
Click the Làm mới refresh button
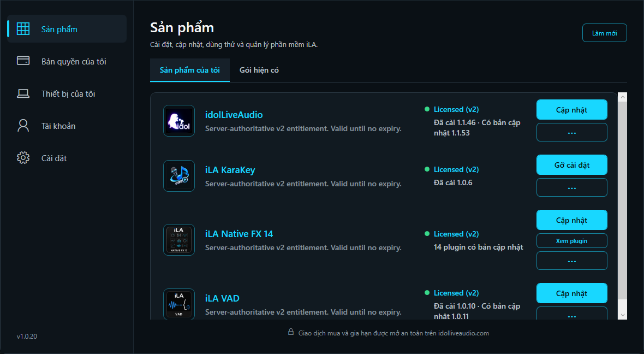[605, 33]
